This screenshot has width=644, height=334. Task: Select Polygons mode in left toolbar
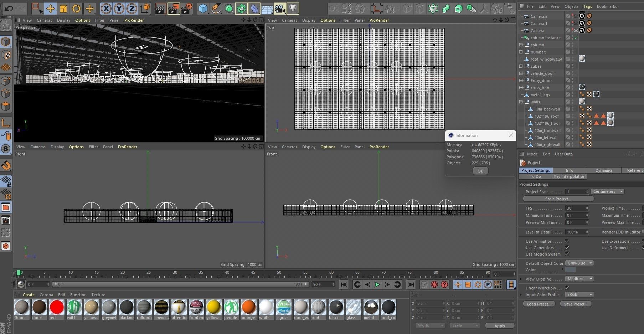(6, 106)
